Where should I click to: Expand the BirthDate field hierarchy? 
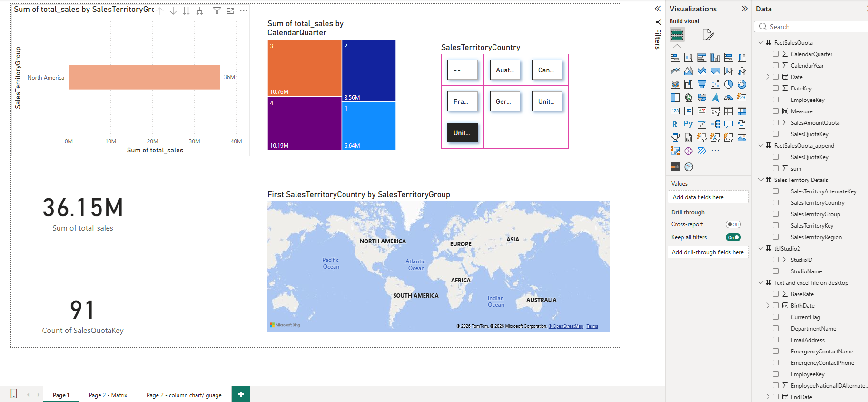768,305
